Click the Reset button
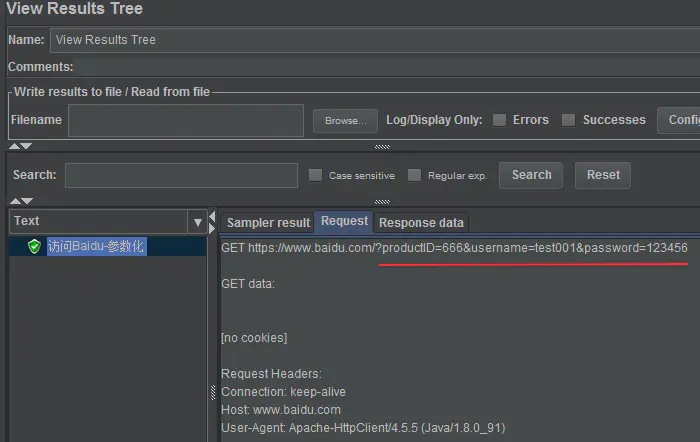700x442 pixels. (603, 175)
